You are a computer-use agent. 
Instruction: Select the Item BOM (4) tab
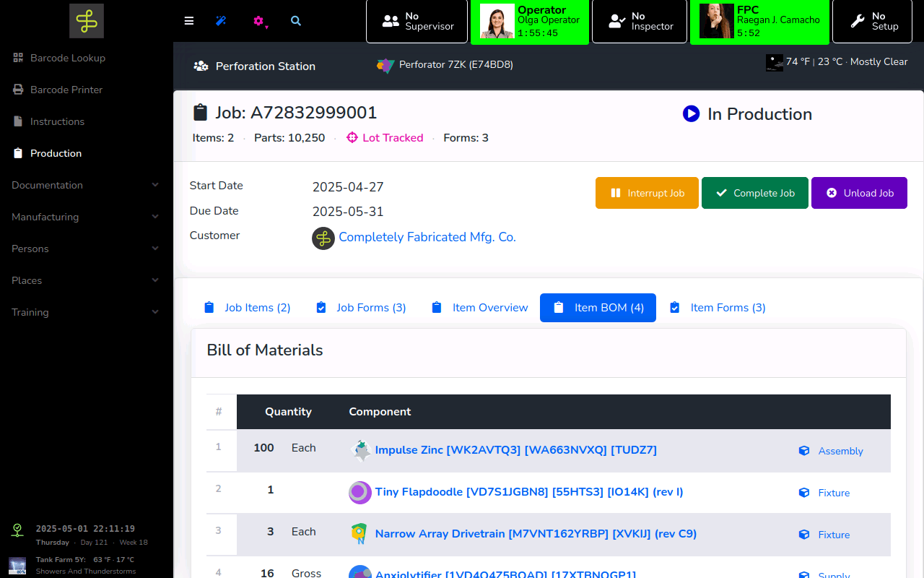(x=598, y=308)
